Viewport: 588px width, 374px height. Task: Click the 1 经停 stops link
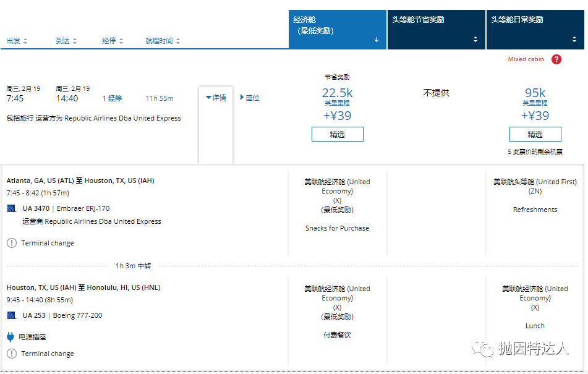tap(113, 98)
